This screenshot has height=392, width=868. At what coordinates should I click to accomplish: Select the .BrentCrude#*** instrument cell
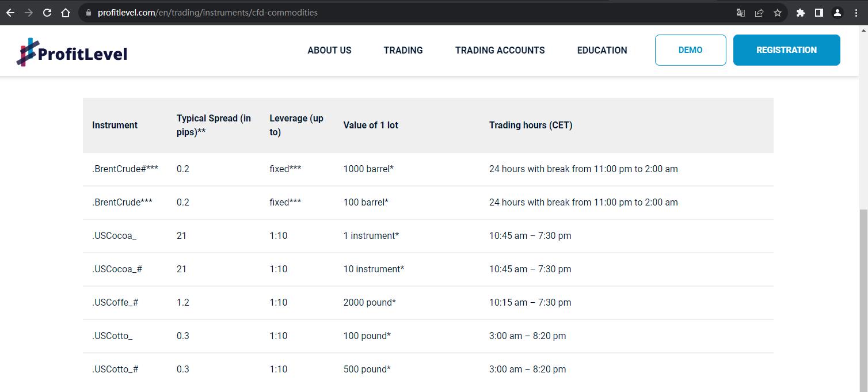coord(125,169)
